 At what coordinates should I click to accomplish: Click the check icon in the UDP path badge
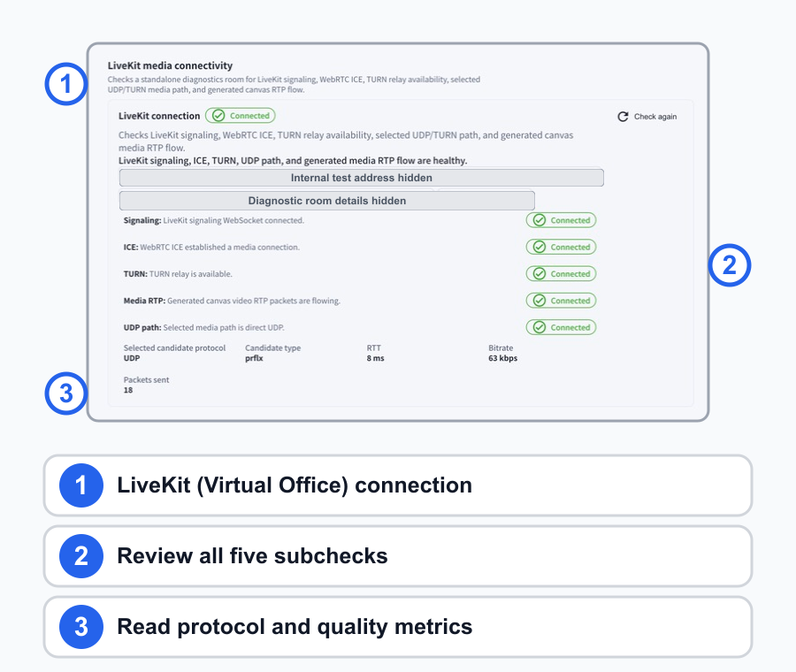coord(540,327)
